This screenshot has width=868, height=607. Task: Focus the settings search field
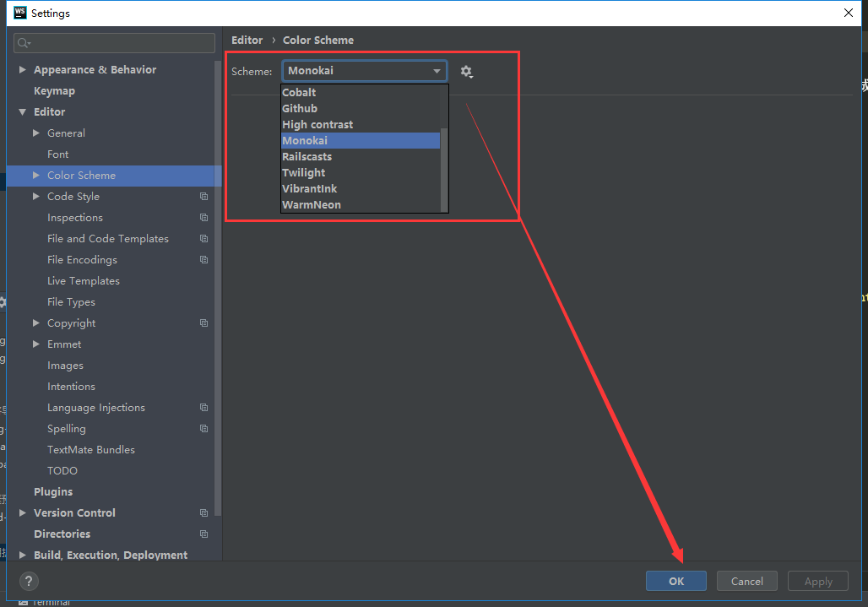point(114,43)
